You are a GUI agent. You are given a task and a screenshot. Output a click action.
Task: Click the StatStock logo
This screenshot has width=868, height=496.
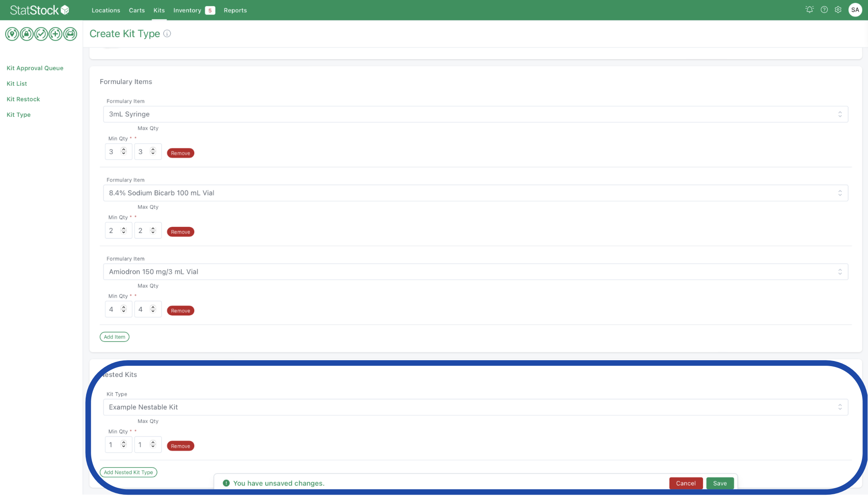39,10
